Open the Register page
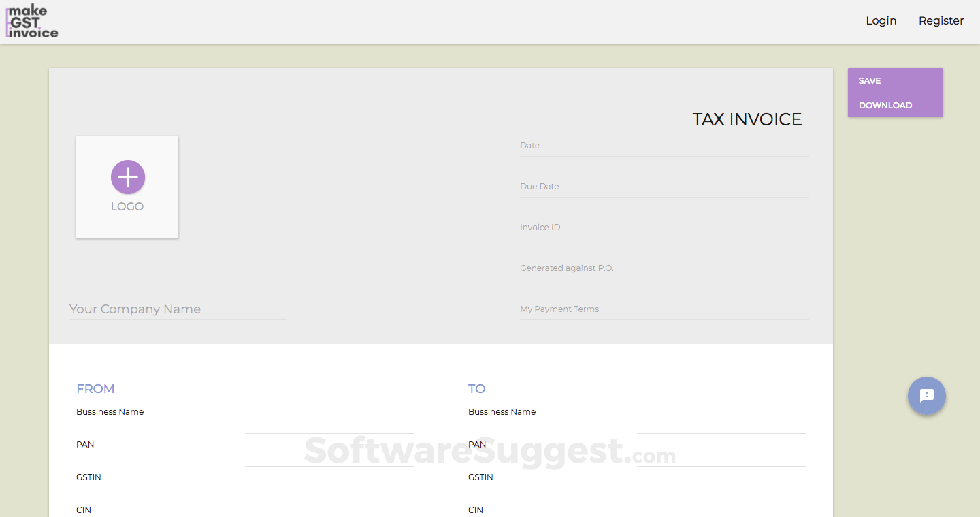This screenshot has height=517, width=980. [x=941, y=20]
